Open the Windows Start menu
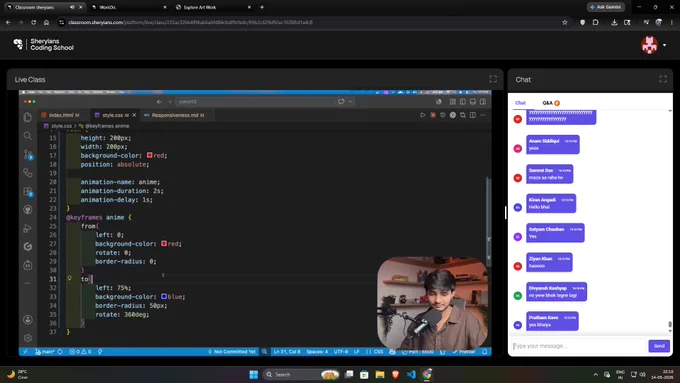The image size is (680, 383). pyautogui.click(x=254, y=374)
